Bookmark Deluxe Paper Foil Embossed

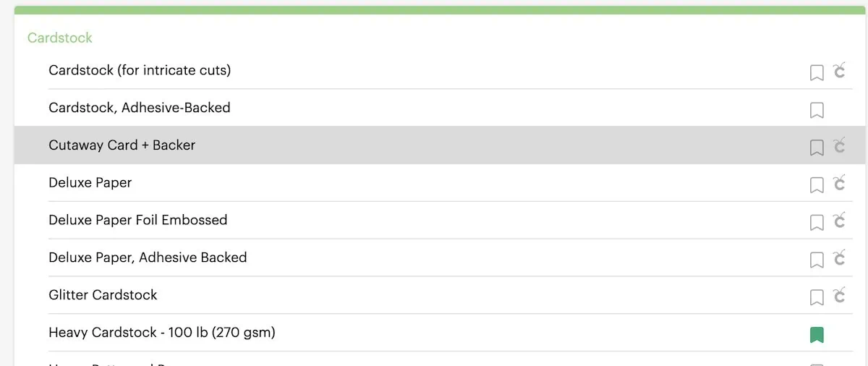click(817, 223)
